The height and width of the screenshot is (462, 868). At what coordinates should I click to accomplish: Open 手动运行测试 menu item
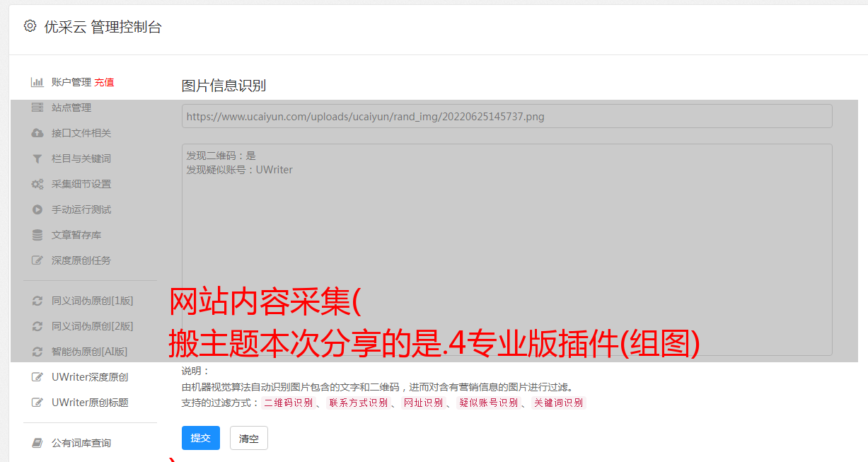(x=81, y=209)
